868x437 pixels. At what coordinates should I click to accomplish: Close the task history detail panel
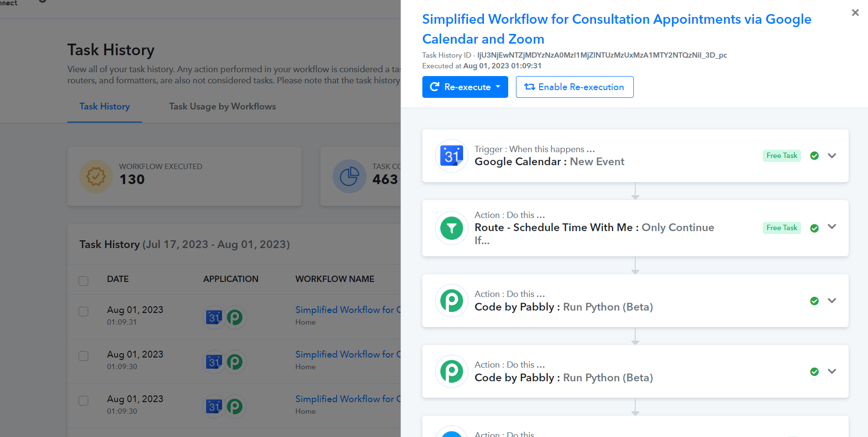tap(855, 13)
